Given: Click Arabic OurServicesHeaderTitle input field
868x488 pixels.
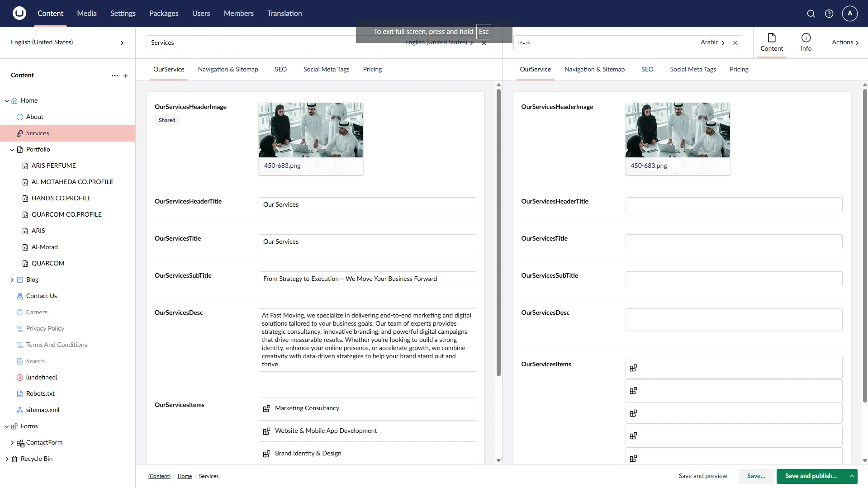Looking at the screenshot, I should pyautogui.click(x=734, y=205).
